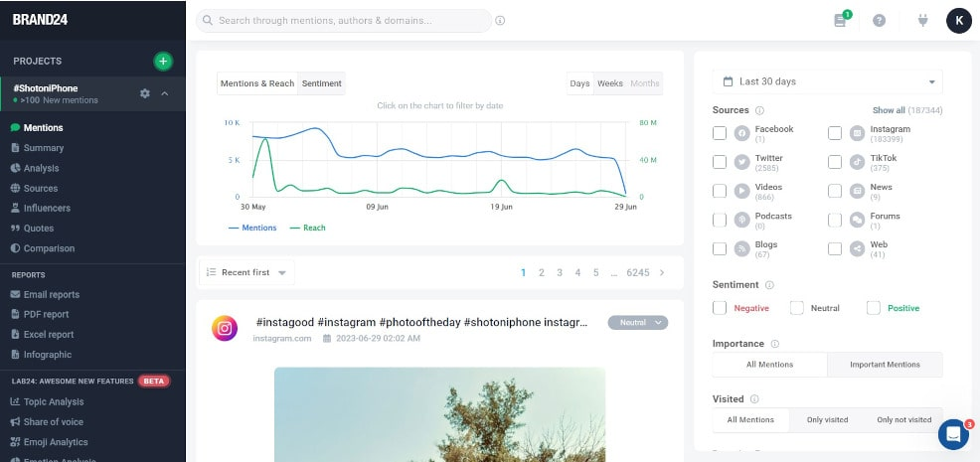
Task: Click the integrations plug icon
Action: (x=923, y=21)
